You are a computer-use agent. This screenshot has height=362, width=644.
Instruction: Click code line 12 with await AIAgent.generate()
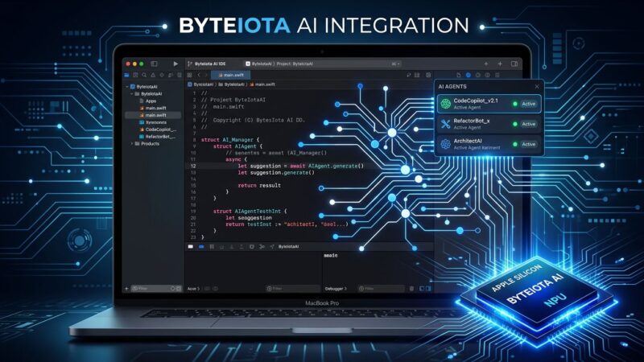coord(300,167)
